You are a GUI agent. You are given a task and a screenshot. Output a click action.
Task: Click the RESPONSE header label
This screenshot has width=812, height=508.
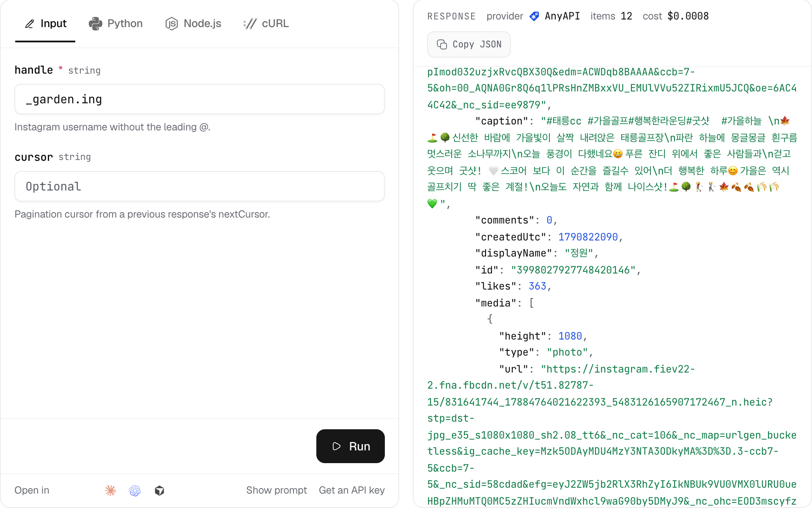point(451,16)
